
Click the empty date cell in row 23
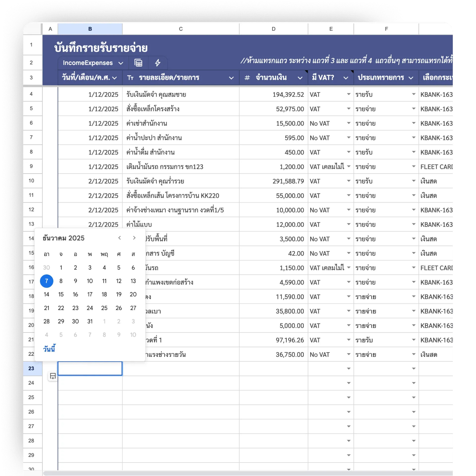click(90, 368)
